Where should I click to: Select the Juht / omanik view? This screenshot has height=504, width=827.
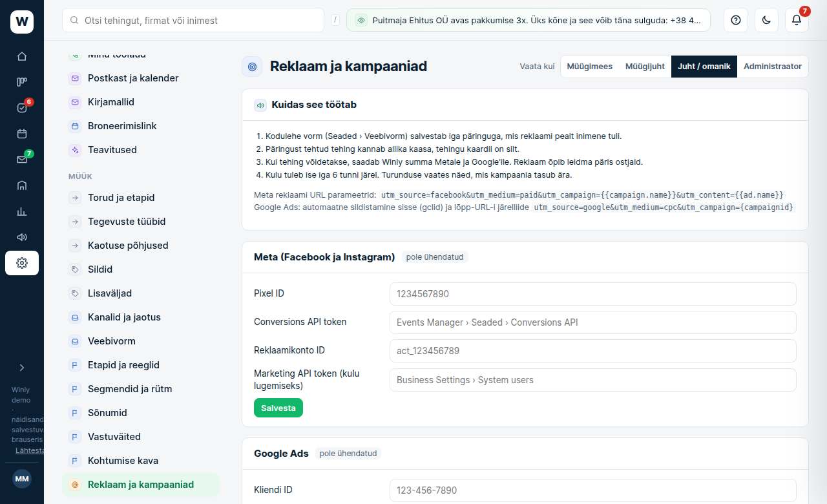point(704,67)
